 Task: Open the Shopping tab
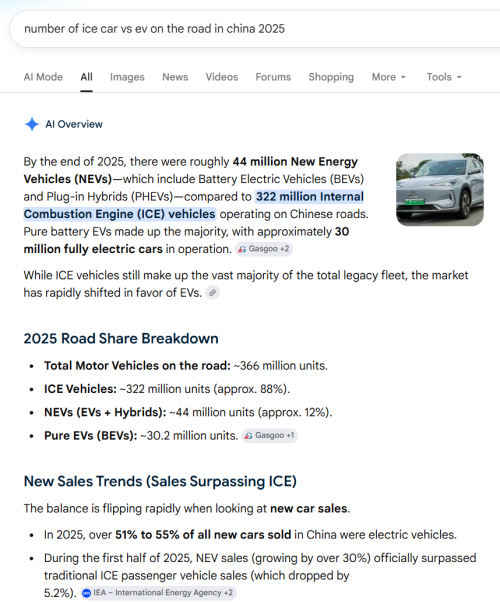click(x=331, y=77)
